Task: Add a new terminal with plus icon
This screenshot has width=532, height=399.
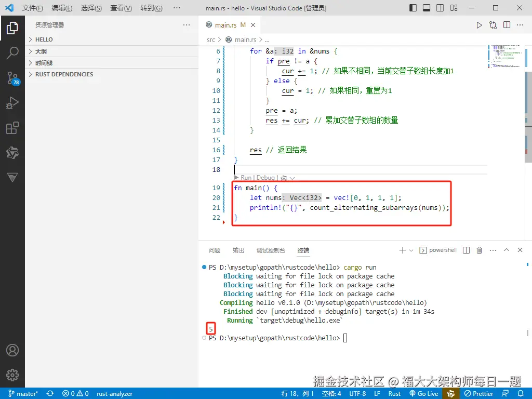Action: 403,250
